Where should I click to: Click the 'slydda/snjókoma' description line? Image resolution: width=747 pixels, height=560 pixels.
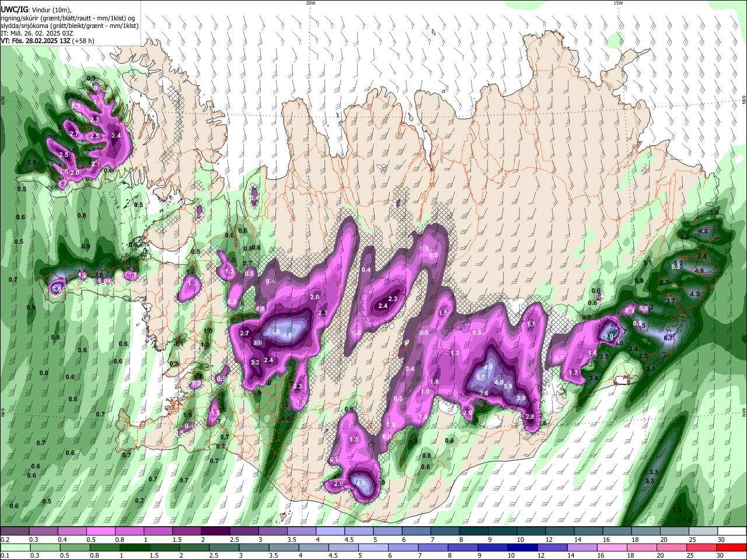tap(69, 26)
